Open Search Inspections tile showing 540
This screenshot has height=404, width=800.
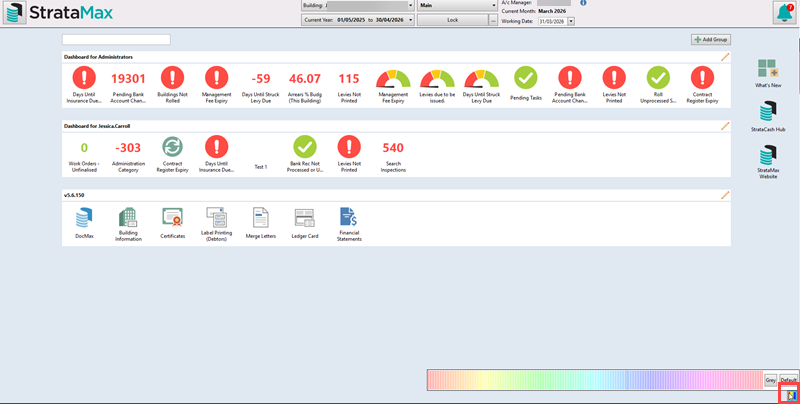pos(393,155)
